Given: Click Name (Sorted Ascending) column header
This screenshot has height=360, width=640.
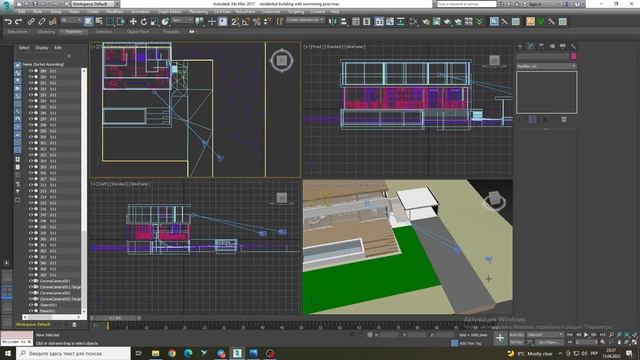Looking at the screenshot, I should (43, 64).
